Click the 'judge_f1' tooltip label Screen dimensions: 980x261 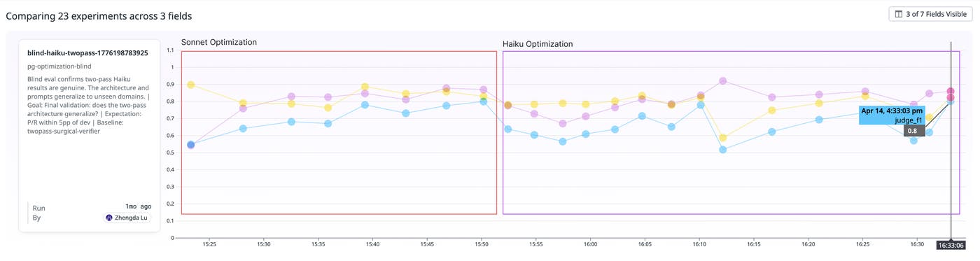pos(909,120)
